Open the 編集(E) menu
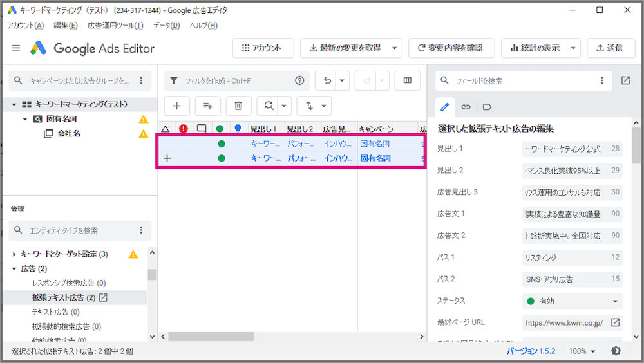 (66, 26)
